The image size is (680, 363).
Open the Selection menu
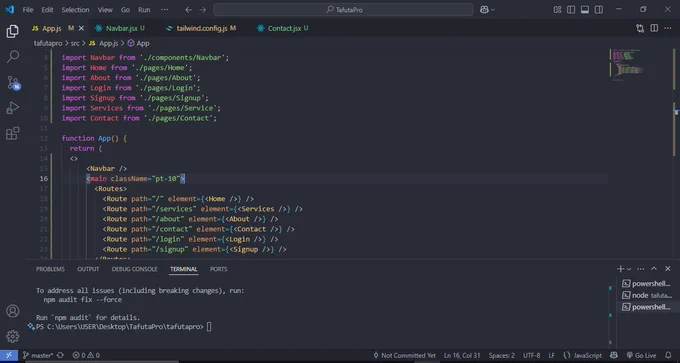coord(75,10)
